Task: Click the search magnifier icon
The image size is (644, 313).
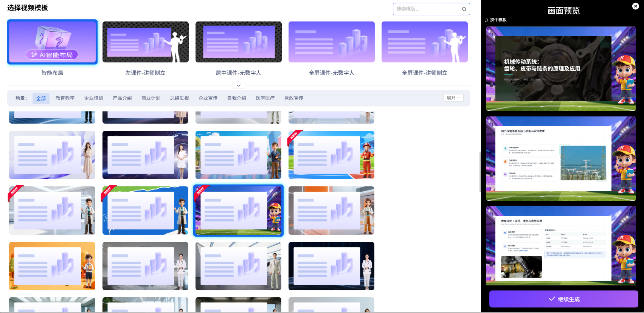Action: [464, 9]
